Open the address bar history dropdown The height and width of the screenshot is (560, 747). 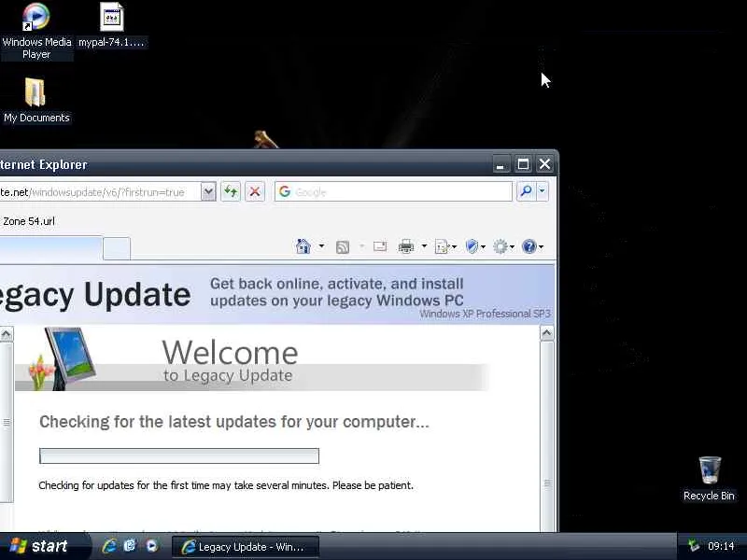pyautogui.click(x=208, y=192)
